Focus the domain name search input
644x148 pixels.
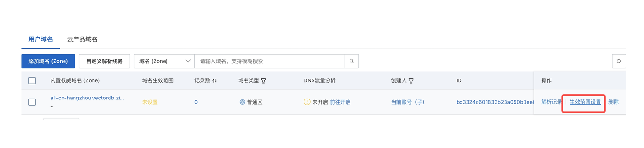pyautogui.click(x=270, y=61)
